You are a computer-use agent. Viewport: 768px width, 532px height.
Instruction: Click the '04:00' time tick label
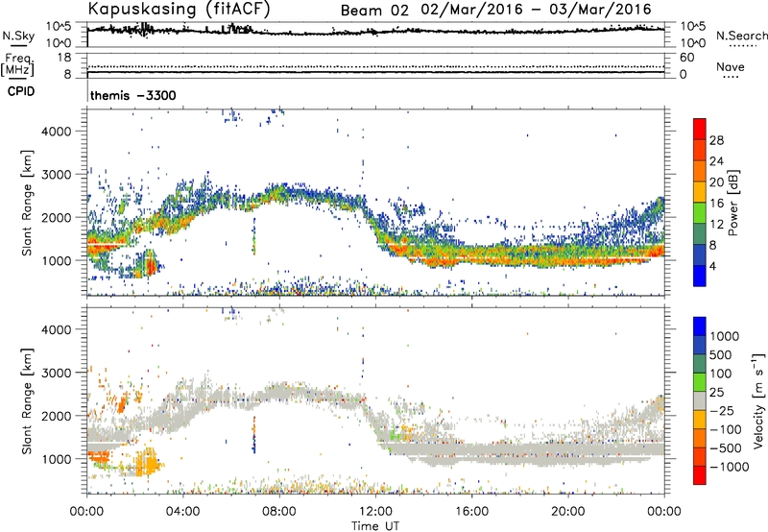tap(182, 512)
